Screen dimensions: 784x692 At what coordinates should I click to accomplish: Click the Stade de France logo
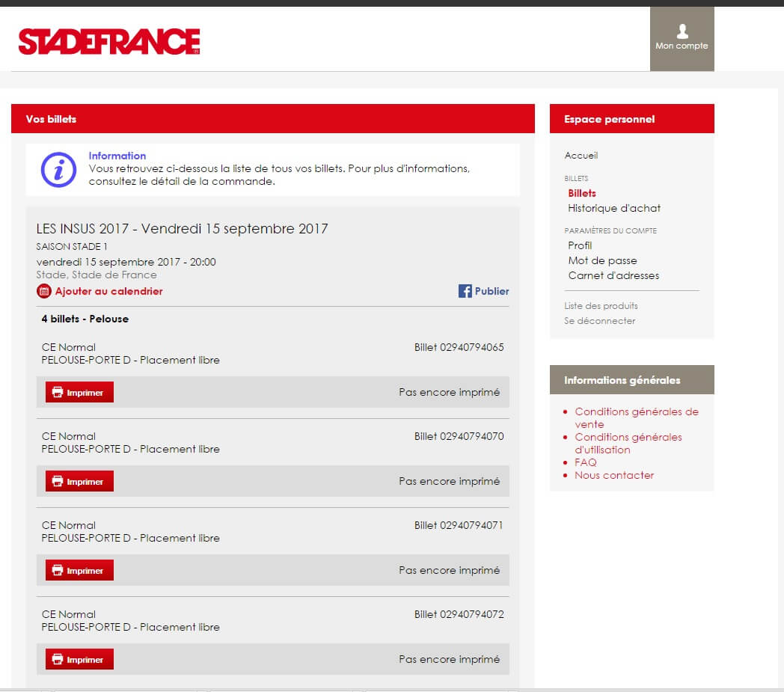point(109,41)
